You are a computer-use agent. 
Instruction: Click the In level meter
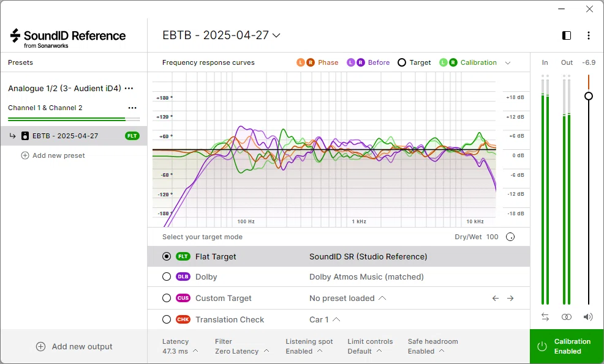coord(545,190)
